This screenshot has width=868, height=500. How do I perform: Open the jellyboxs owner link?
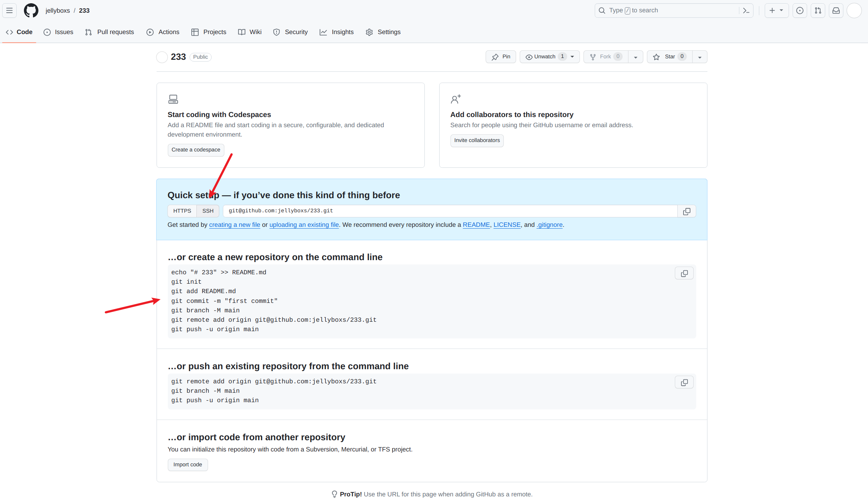pyautogui.click(x=58, y=11)
